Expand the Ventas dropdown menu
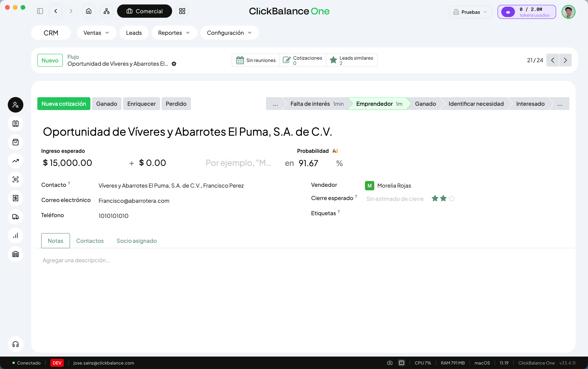The width and height of the screenshot is (588, 369). pos(96,33)
